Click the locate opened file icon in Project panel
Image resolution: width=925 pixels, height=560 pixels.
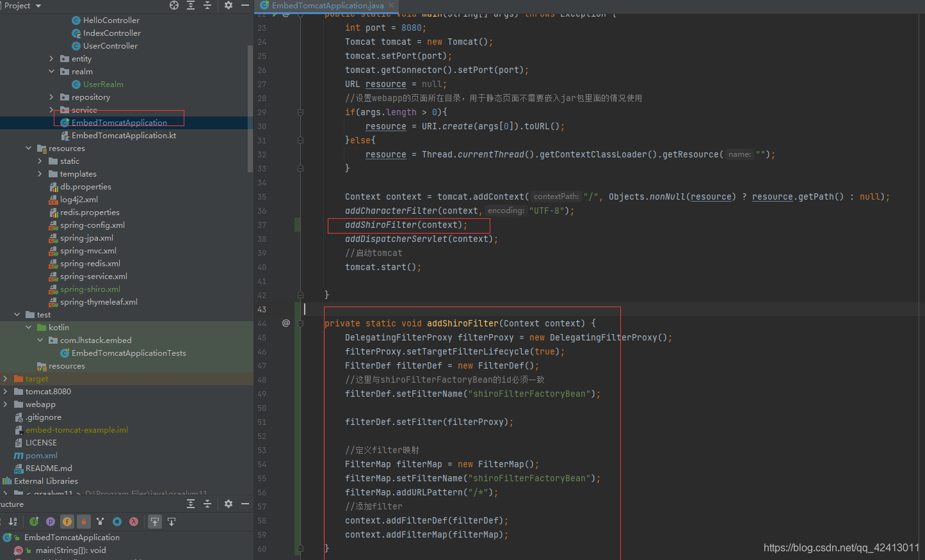click(174, 5)
